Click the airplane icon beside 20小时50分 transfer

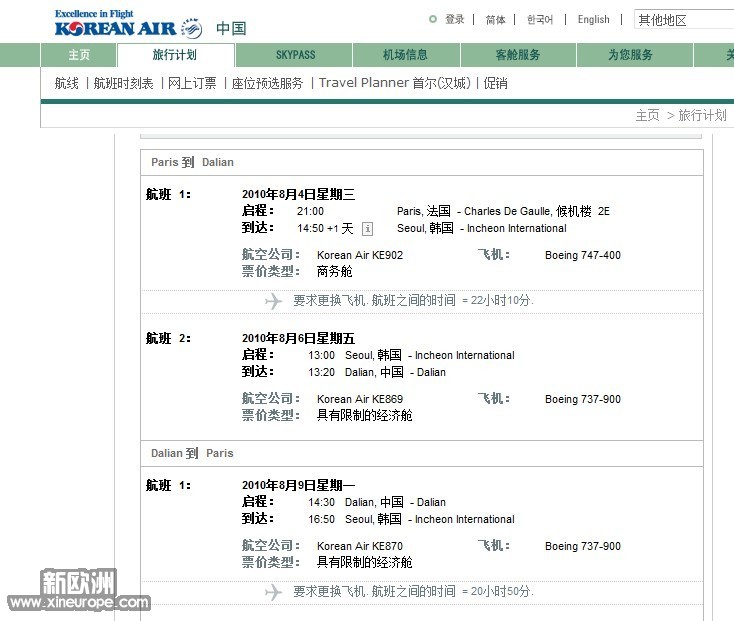click(274, 592)
